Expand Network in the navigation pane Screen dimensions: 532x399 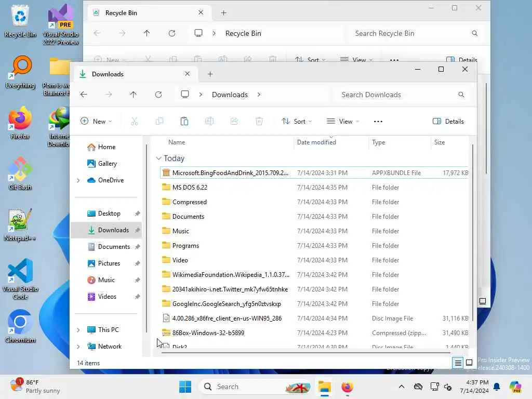[78, 347]
